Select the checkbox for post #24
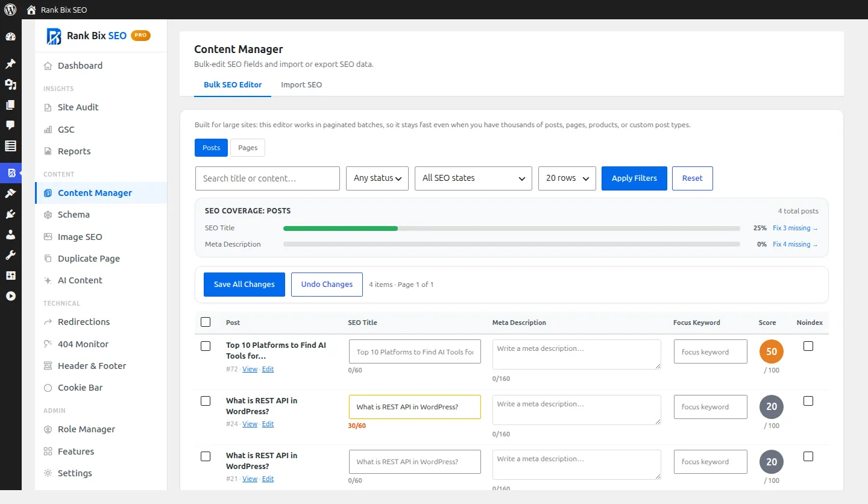The image size is (868, 504). click(x=206, y=401)
